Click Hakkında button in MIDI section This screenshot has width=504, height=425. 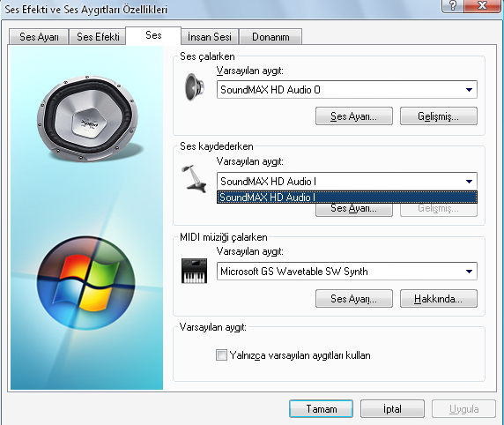[439, 299]
